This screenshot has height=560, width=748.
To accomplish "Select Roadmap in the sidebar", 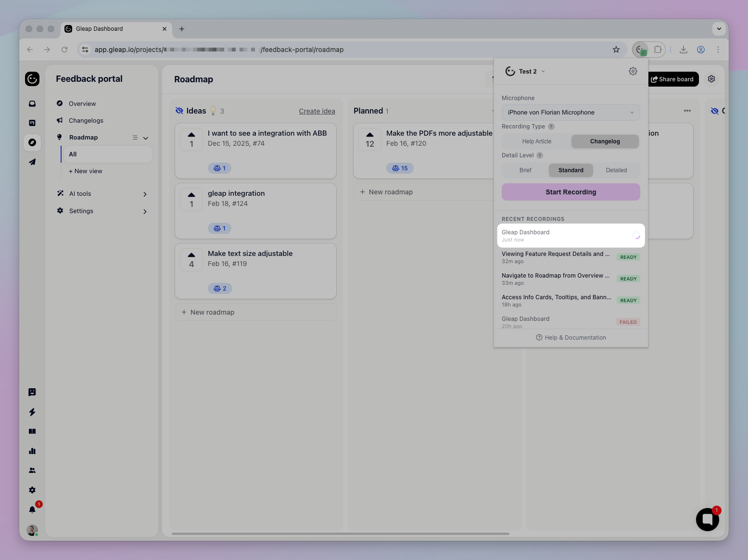I will 83,138.
